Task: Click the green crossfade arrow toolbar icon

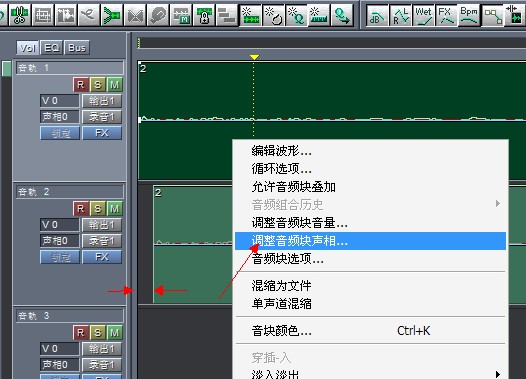Action: click(112, 15)
